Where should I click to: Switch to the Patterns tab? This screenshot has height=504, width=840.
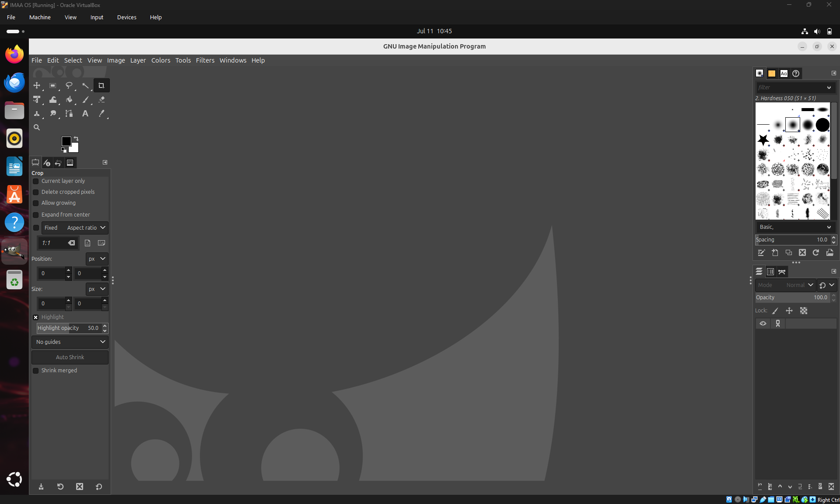[772, 73]
